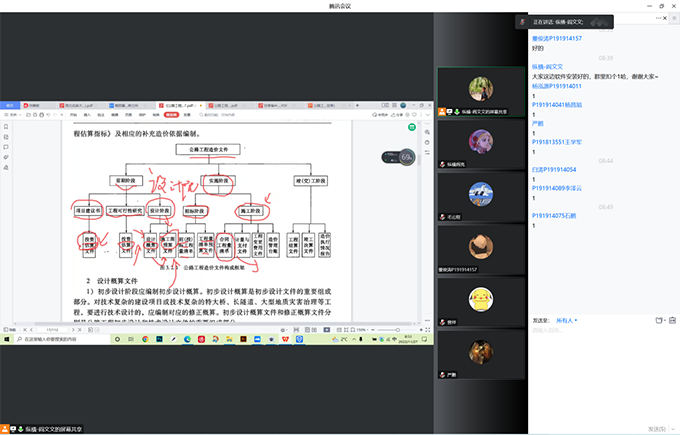Click the attachment icon in PDF left sidebar

coord(6,157)
